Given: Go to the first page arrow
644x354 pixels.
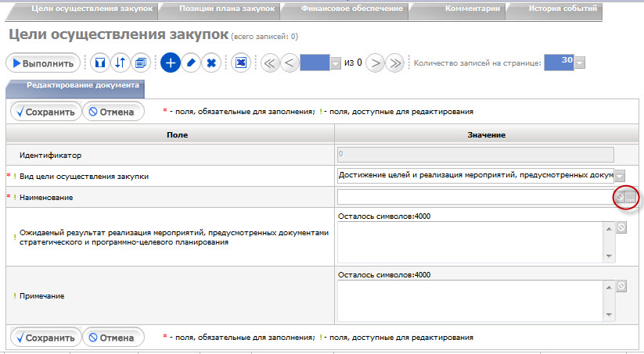Looking at the screenshot, I should click(270, 63).
